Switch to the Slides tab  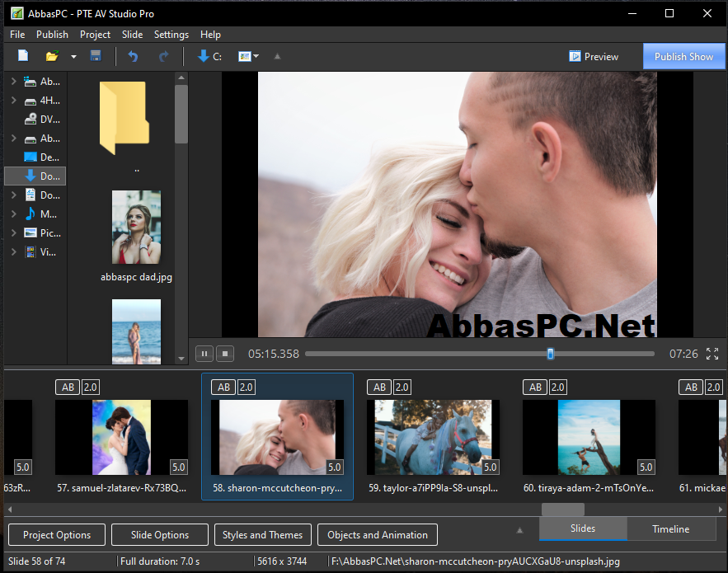tap(583, 528)
